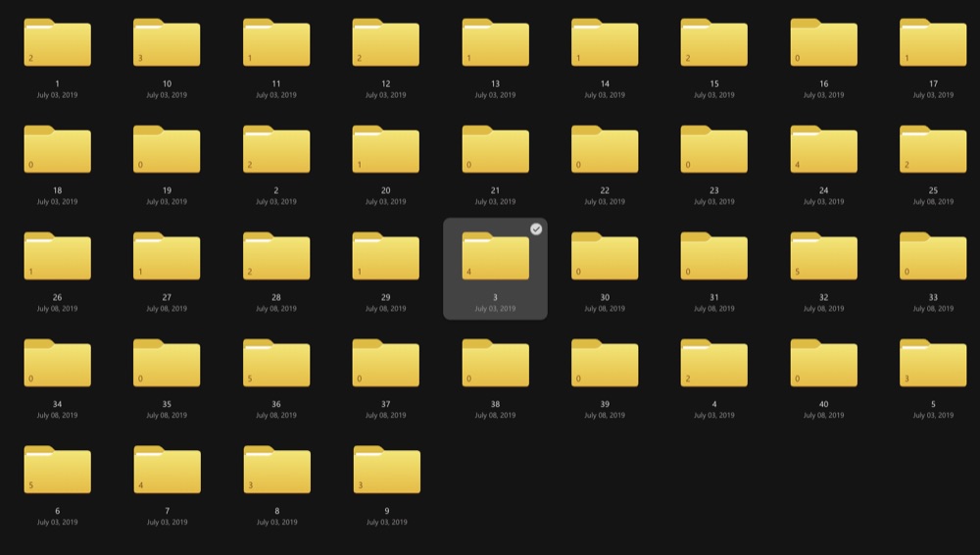Click the highlighted folder icon named 3
This screenshot has height=555, width=980.
(496, 257)
